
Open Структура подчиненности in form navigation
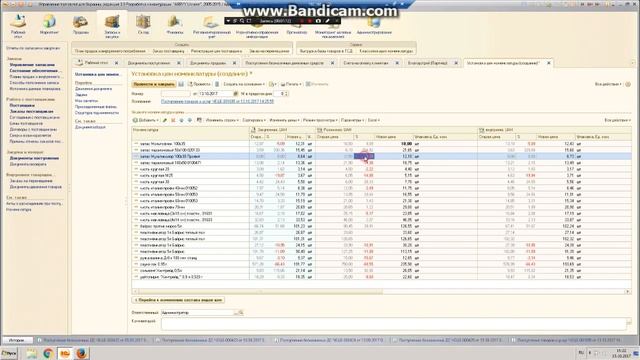(x=97, y=113)
